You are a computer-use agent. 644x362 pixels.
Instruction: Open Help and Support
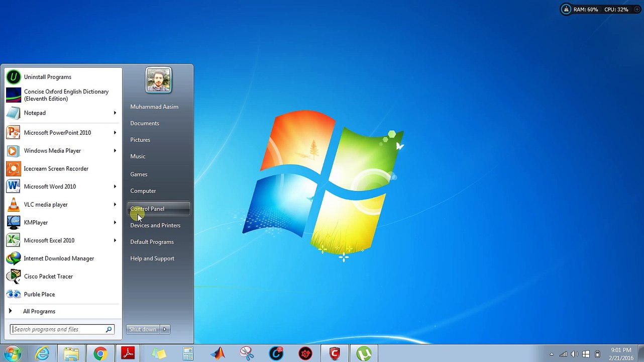[152, 258]
